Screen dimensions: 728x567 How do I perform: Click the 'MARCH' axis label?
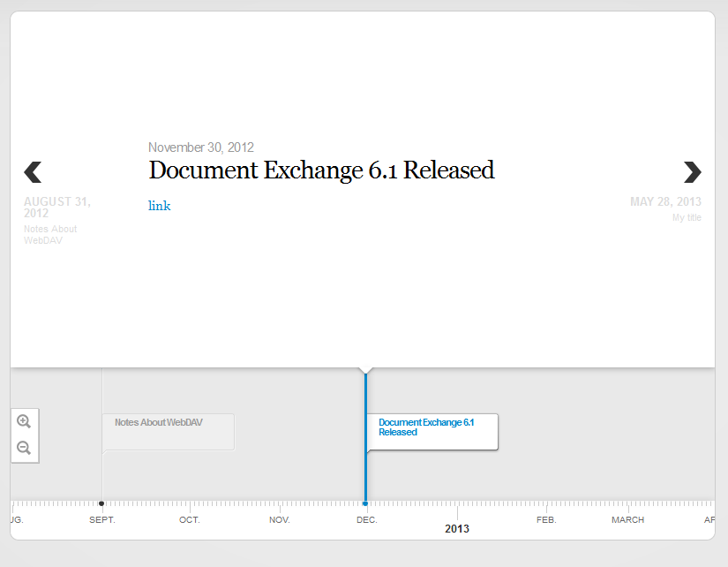pyautogui.click(x=627, y=520)
